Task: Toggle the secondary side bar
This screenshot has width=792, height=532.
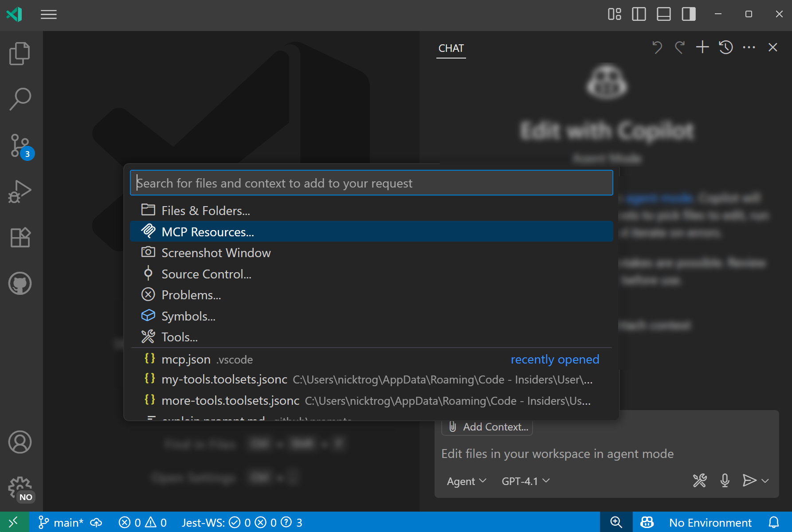Action: click(x=688, y=14)
